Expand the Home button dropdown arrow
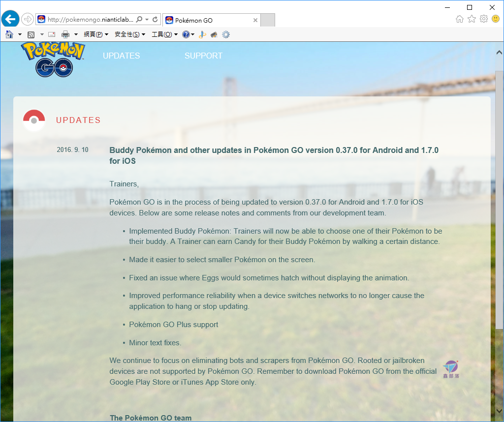Viewport: 504px width, 422px height. (x=20, y=34)
